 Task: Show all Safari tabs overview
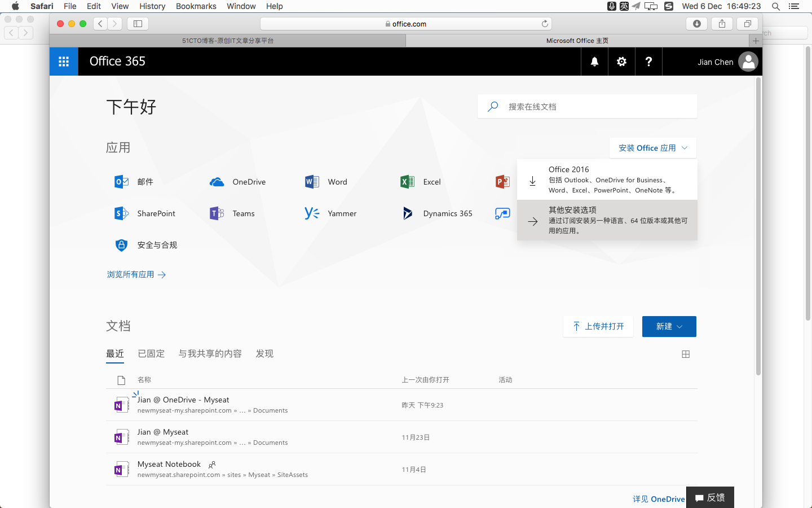pos(747,23)
